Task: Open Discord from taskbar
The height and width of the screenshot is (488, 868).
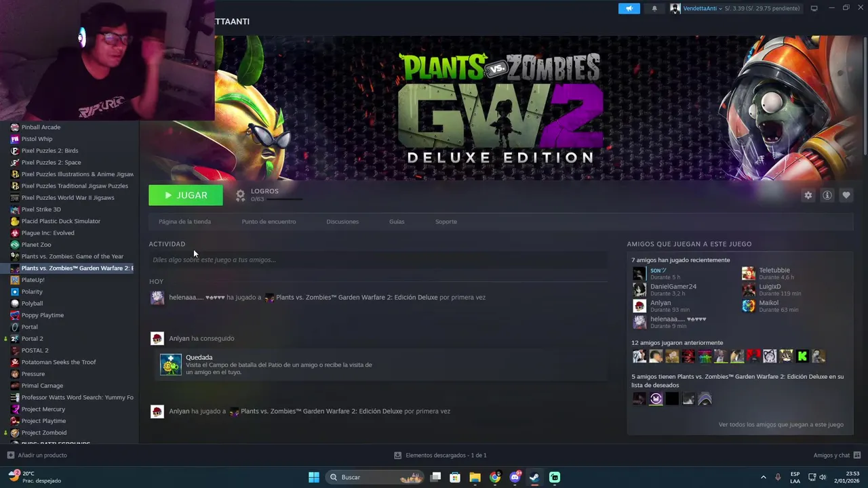Action: click(x=515, y=477)
